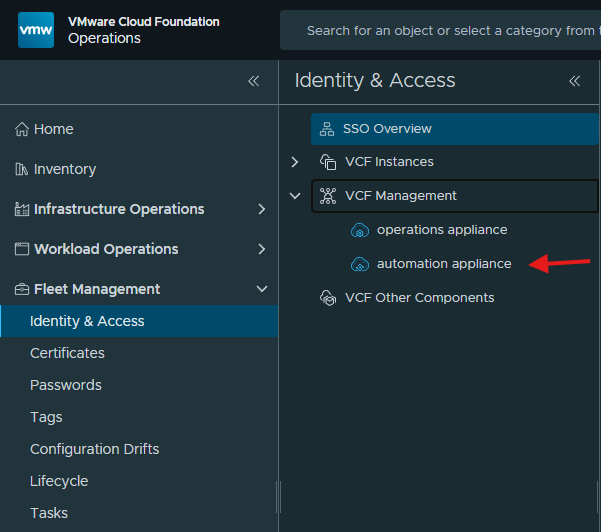Expand Infrastructure Operations submenu arrow
The image size is (601, 532).
pyautogui.click(x=262, y=209)
